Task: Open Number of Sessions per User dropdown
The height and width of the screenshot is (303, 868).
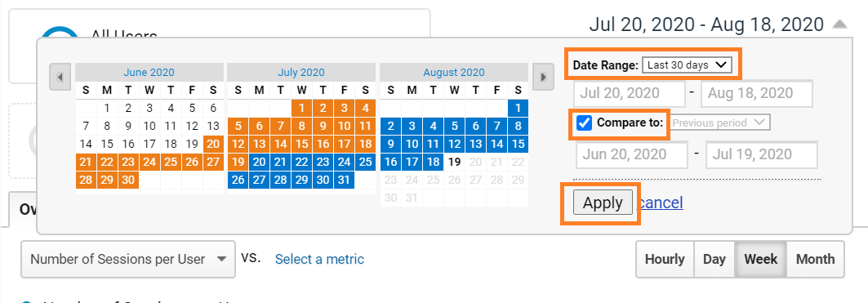Action: tap(128, 259)
